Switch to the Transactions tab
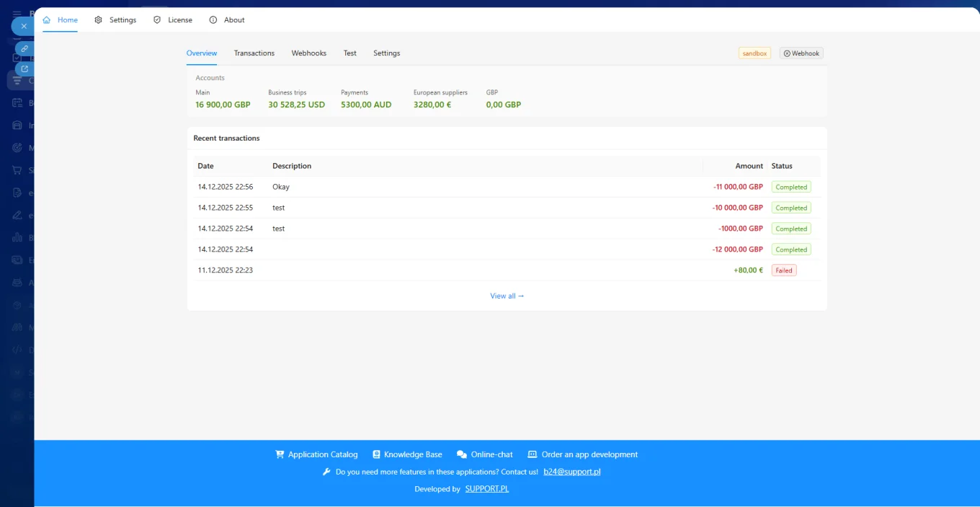The image size is (980, 507). (254, 53)
